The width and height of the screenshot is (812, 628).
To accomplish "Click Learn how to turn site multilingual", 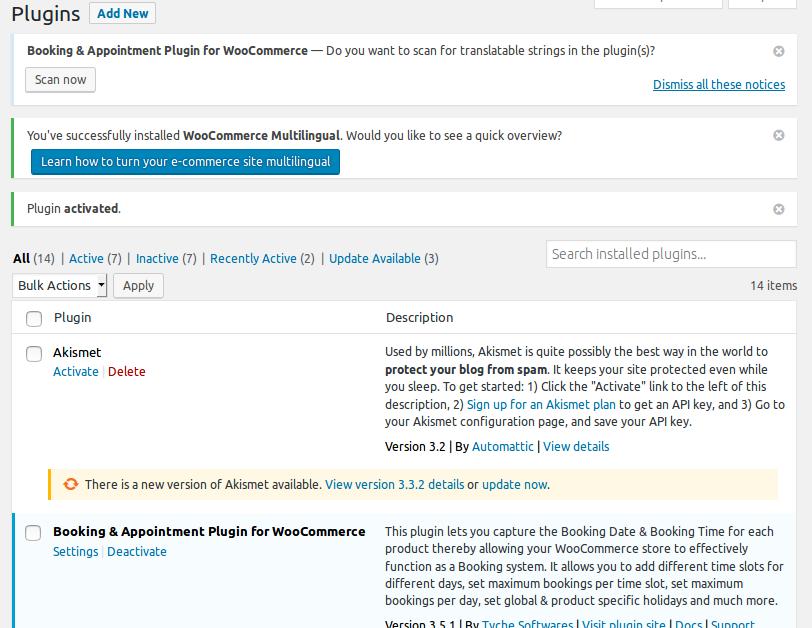I will point(185,162).
